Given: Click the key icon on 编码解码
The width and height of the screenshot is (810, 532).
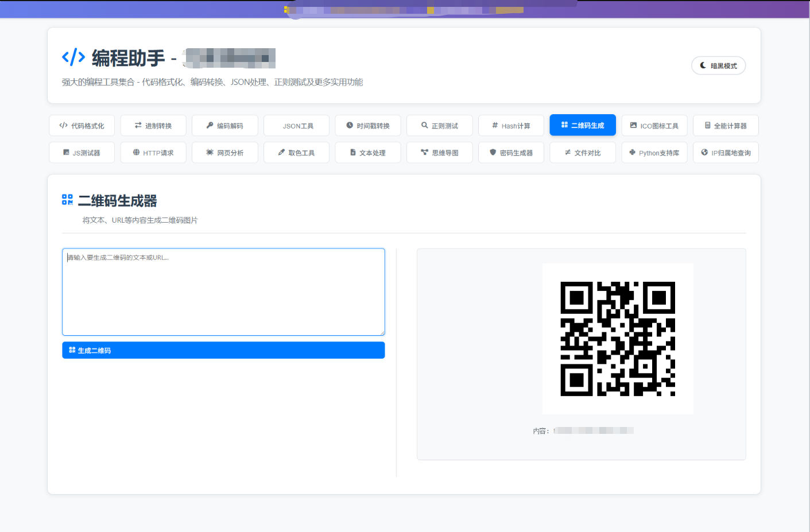Looking at the screenshot, I should (210, 125).
